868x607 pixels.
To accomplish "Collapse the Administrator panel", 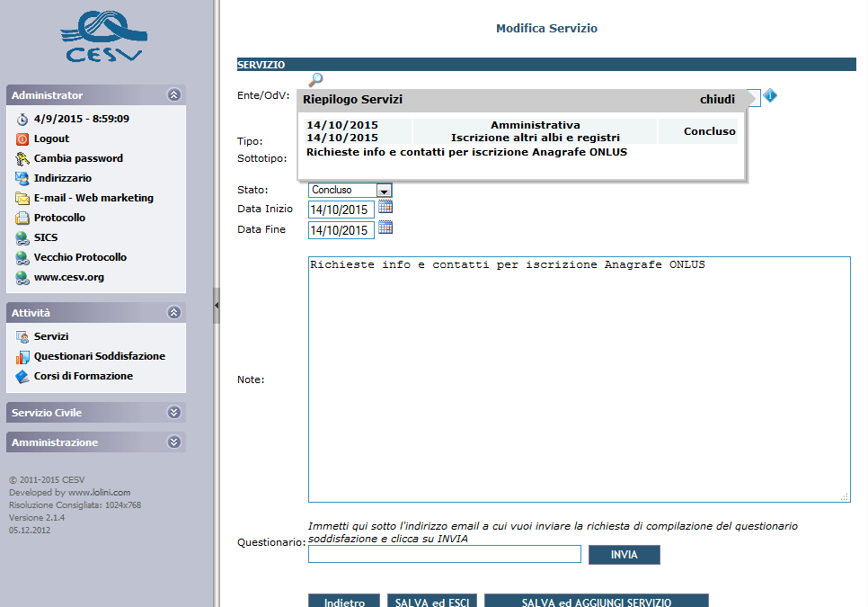I will click(x=173, y=94).
